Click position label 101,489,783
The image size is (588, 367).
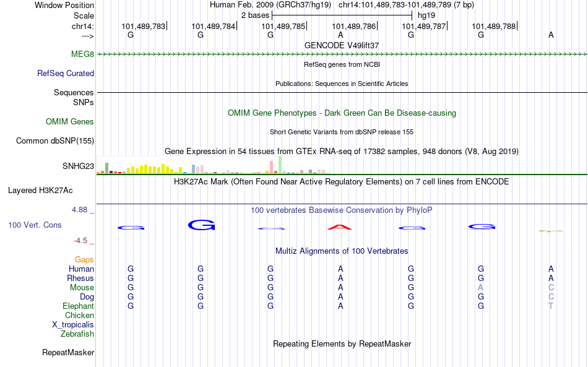(x=143, y=27)
